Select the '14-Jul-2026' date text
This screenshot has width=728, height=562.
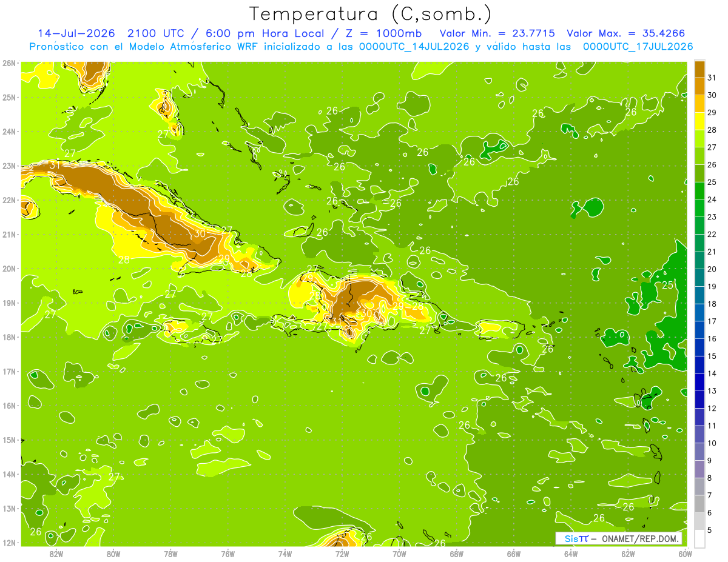78,33
